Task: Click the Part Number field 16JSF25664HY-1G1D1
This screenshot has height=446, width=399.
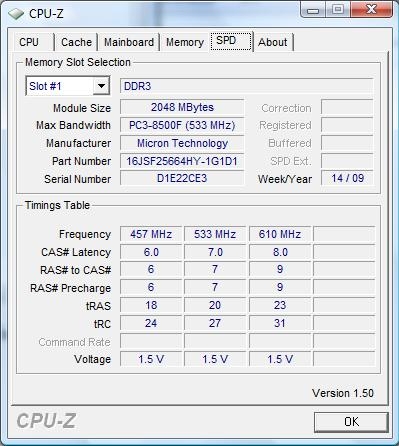Action: (x=182, y=161)
